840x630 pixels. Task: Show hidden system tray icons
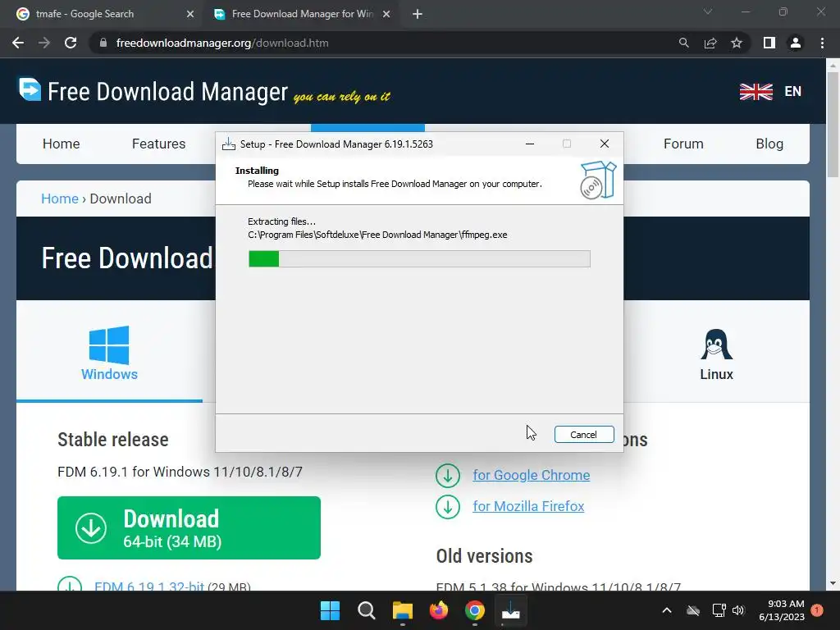point(667,610)
